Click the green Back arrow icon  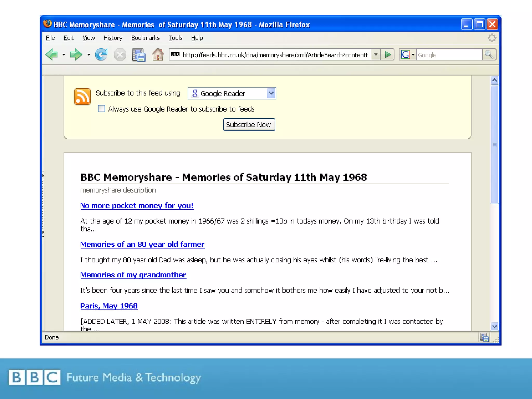click(x=52, y=55)
